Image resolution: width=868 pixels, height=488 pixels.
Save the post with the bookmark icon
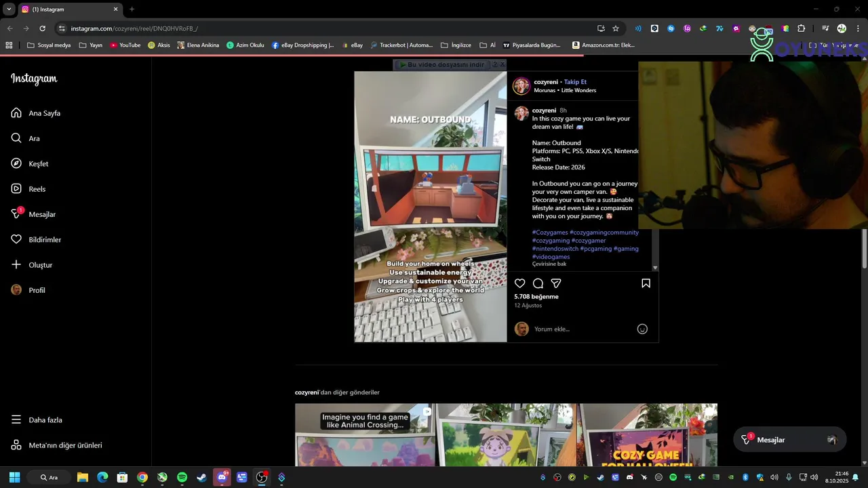tap(646, 283)
